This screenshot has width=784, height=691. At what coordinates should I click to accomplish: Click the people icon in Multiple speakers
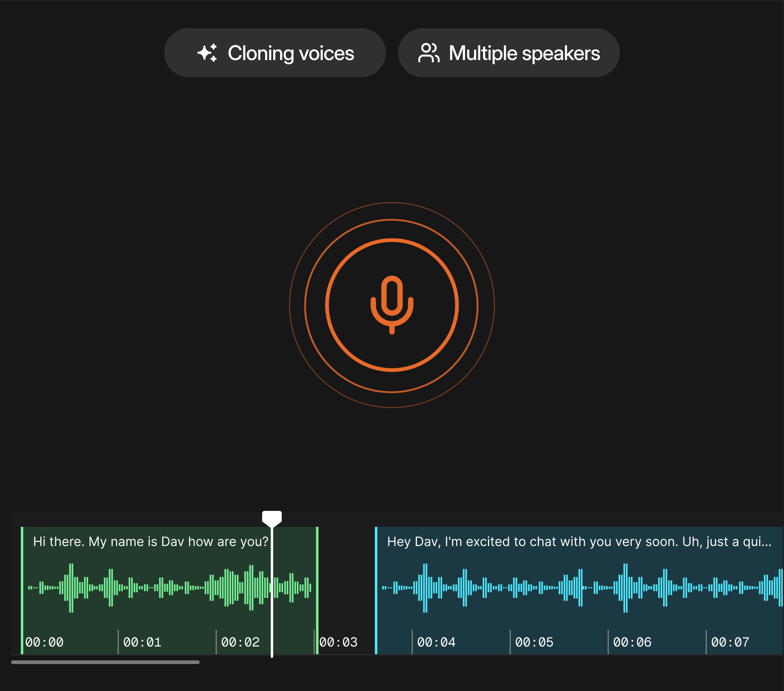[x=429, y=53]
